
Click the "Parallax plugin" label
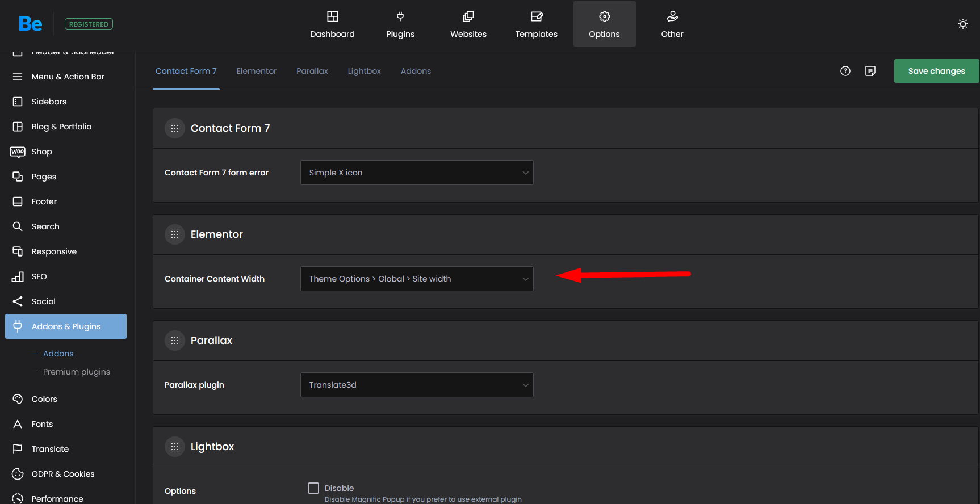pyautogui.click(x=194, y=385)
